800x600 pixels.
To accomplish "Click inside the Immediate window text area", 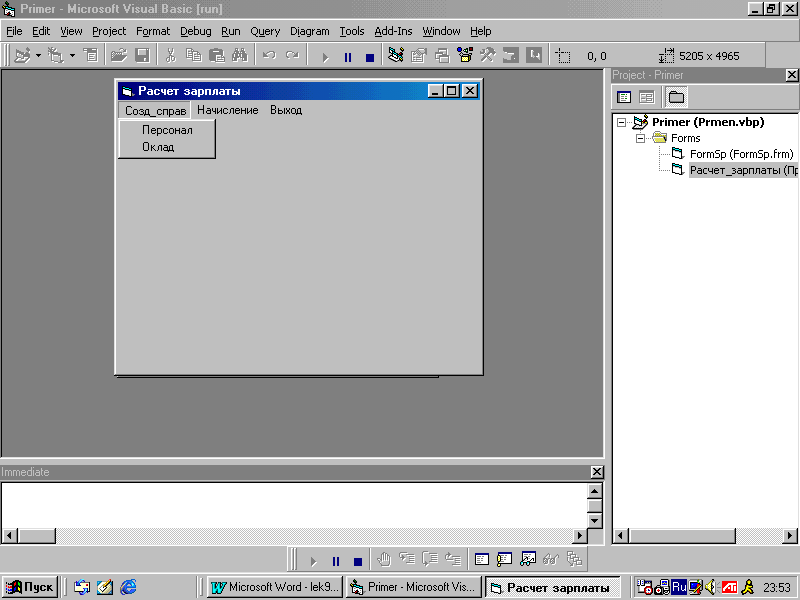I will (294, 505).
